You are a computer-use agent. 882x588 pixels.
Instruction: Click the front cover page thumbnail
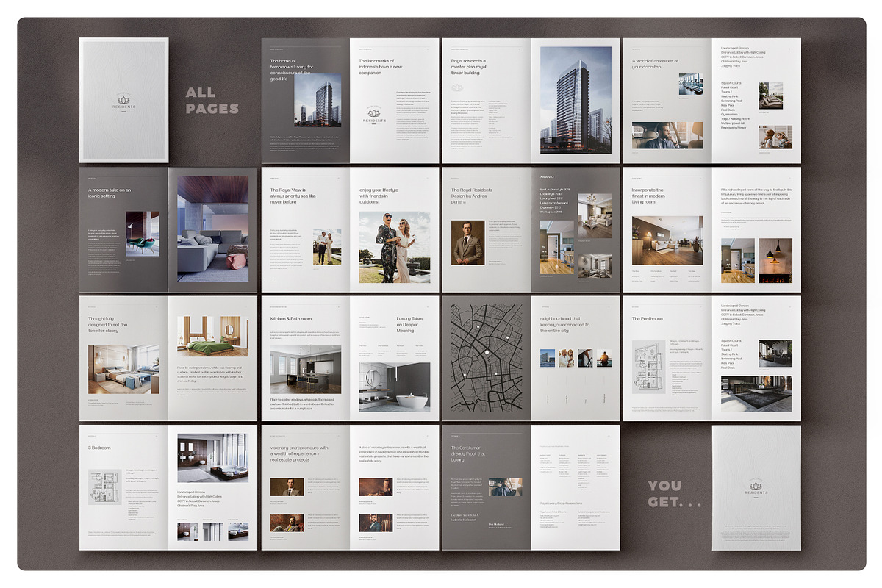coord(124,101)
